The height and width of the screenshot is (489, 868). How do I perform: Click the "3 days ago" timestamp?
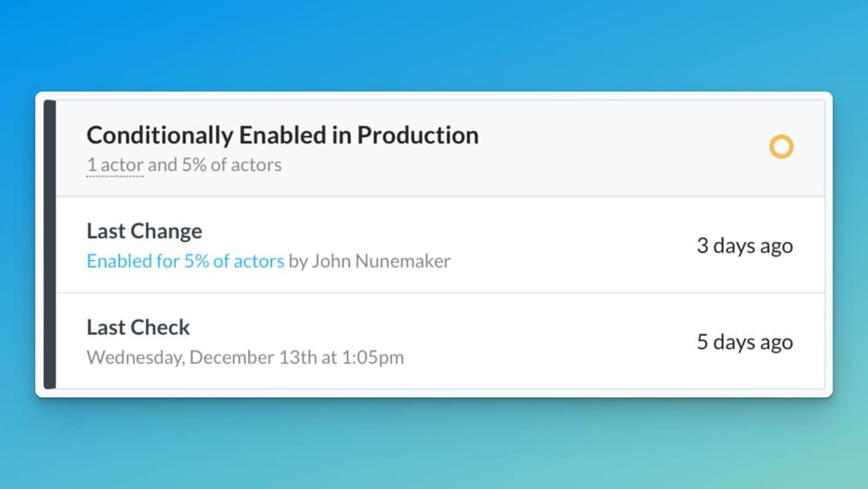745,246
